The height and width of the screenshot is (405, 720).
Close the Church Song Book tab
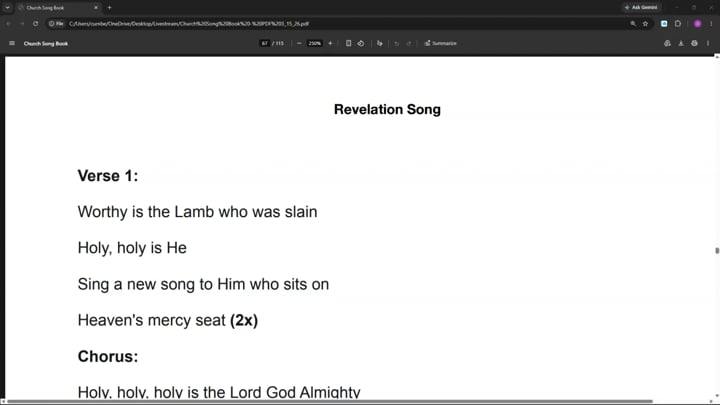tap(96, 8)
